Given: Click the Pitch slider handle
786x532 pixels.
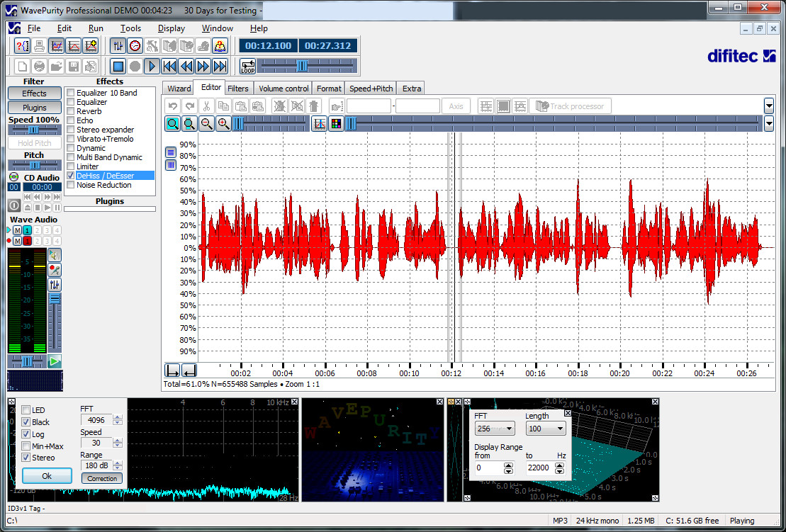Looking at the screenshot, I should click(35, 165).
